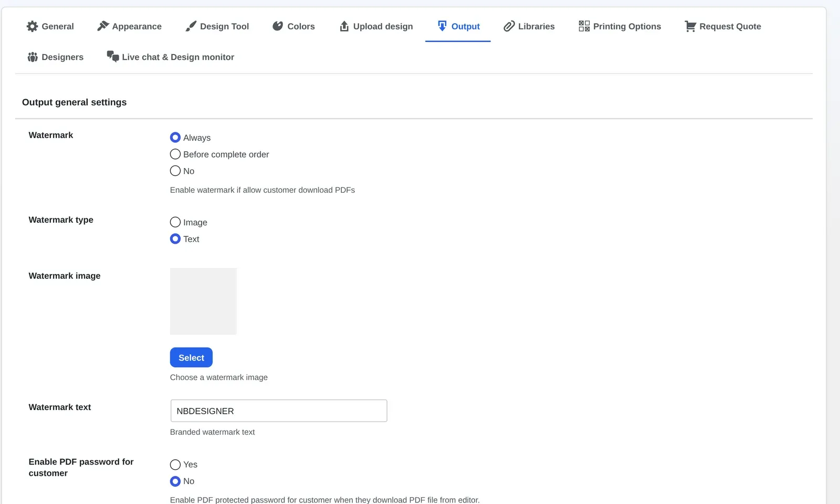Set Watermark to No
This screenshot has width=840, height=504.
tap(175, 171)
